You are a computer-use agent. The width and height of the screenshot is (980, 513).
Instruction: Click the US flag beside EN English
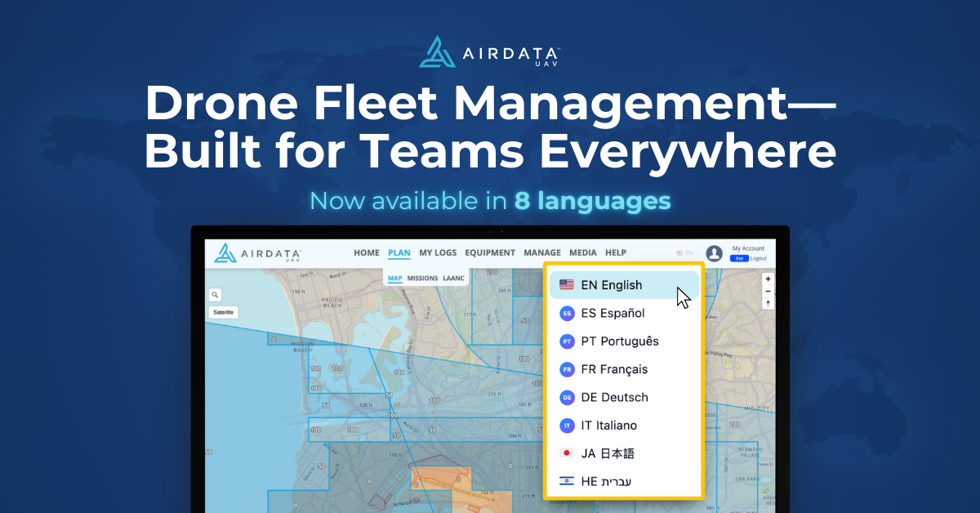click(x=567, y=284)
